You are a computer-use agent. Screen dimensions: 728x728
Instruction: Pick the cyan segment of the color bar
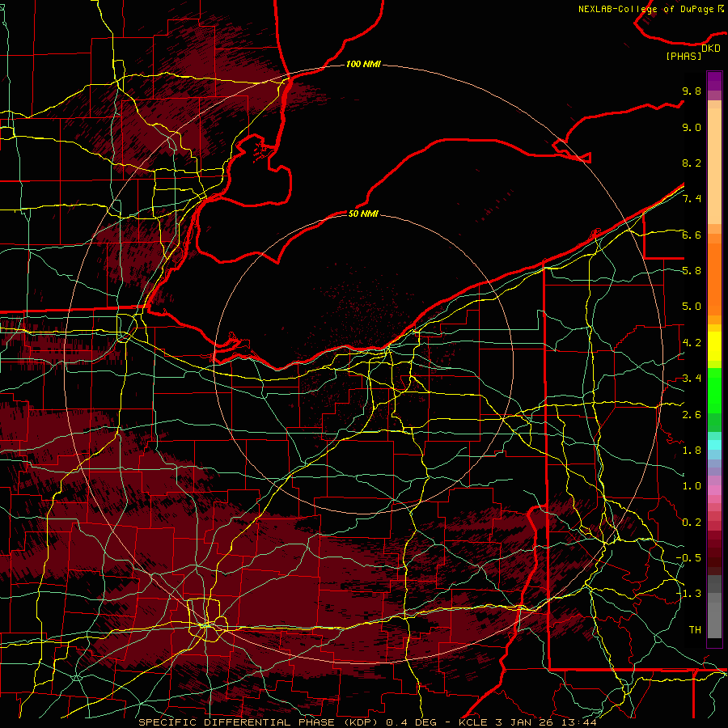(714, 445)
